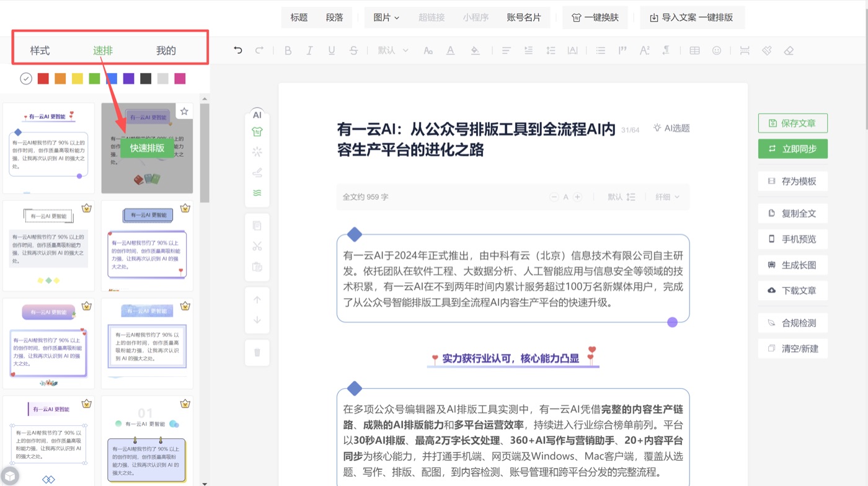Image resolution: width=868 pixels, height=486 pixels.
Task: Click the green 保存文章 button
Action: pos(793,123)
